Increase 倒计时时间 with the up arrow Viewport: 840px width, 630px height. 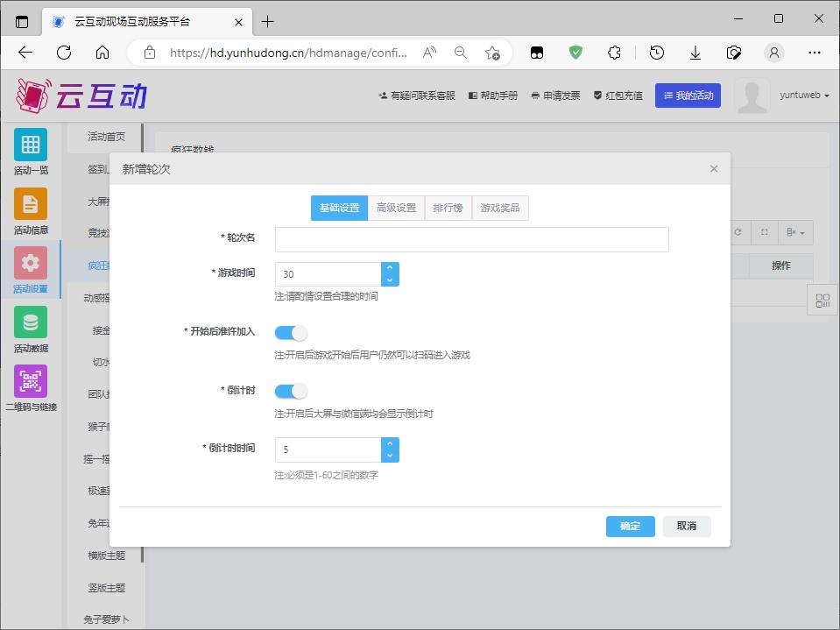click(x=390, y=443)
